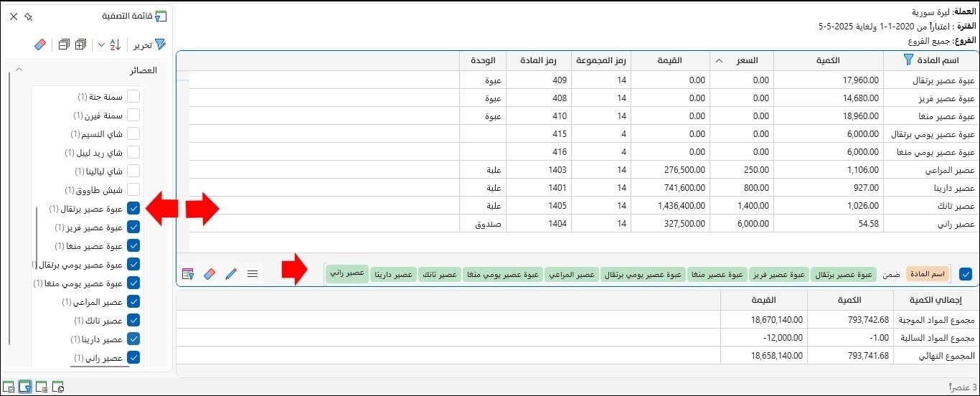
Task: Click the عصير راني filter tag
Action: pyautogui.click(x=347, y=274)
